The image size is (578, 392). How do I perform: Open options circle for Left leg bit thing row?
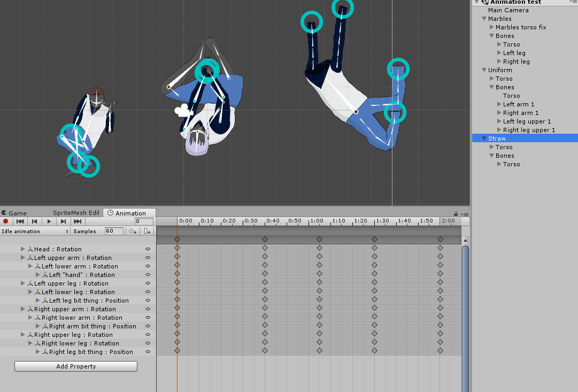pyautogui.click(x=148, y=301)
